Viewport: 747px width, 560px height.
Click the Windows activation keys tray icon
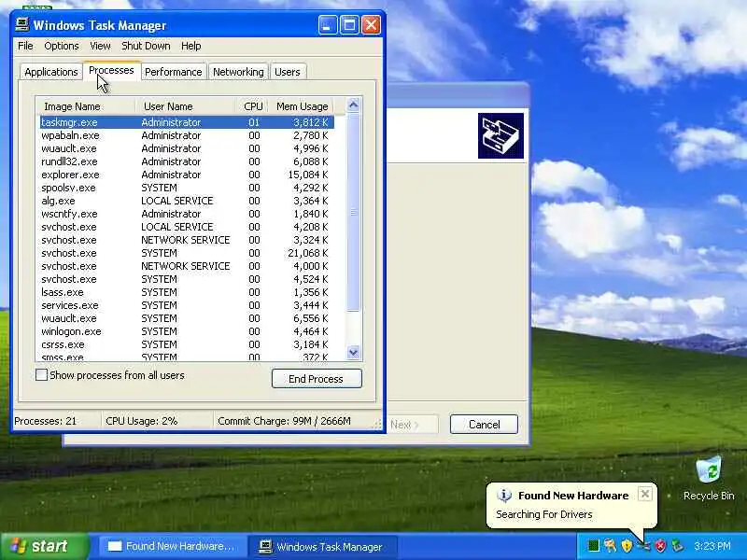611,546
